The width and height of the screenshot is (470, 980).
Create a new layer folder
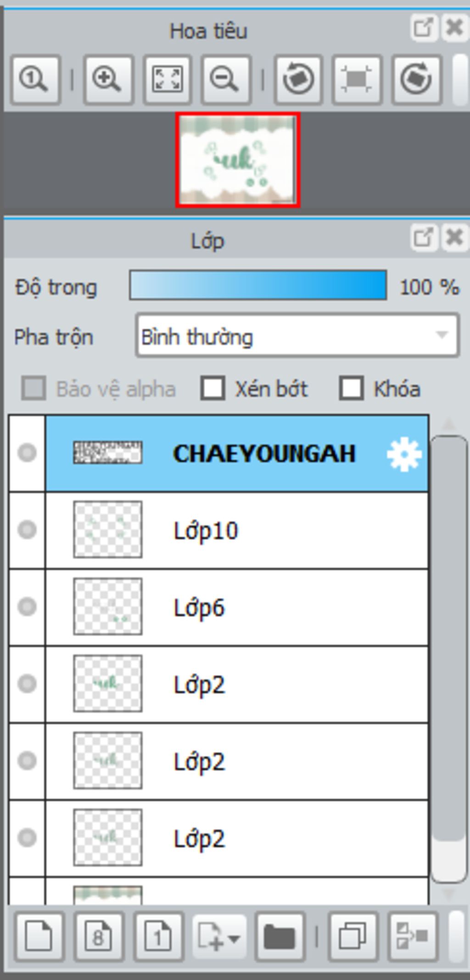[280, 936]
